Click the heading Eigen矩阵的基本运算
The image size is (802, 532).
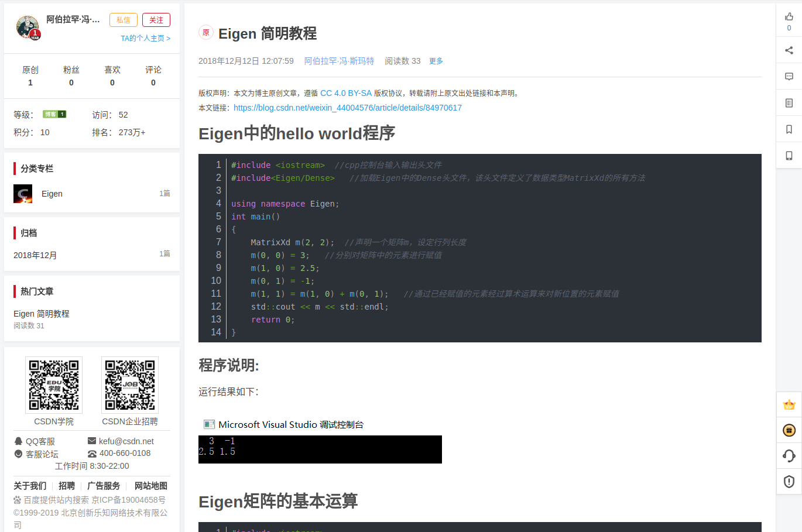pos(278,501)
